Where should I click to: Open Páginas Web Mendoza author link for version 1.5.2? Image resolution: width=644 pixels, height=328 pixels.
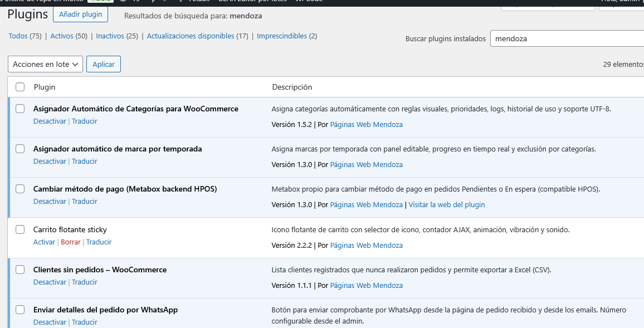tap(367, 124)
